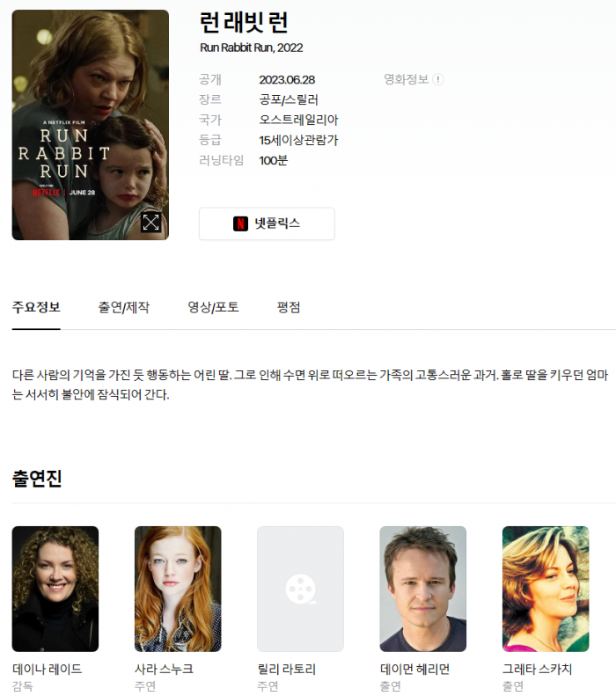The height and width of the screenshot is (696, 616).
Task: Click the red Netflix N logo icon
Action: tap(240, 223)
